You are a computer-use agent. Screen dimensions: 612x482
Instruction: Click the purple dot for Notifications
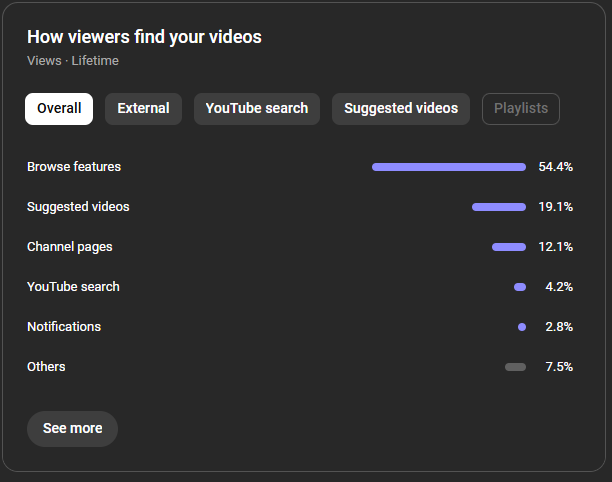coord(522,327)
